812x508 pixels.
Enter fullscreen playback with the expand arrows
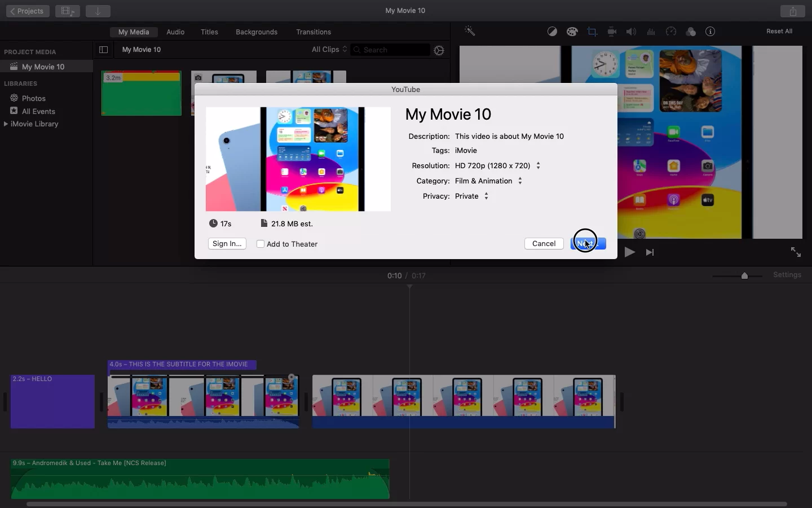coord(796,252)
